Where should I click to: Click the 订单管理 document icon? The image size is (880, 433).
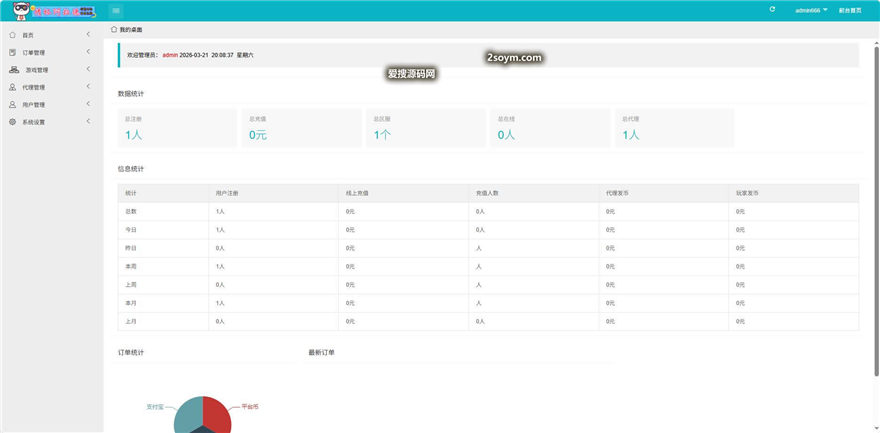[x=12, y=52]
